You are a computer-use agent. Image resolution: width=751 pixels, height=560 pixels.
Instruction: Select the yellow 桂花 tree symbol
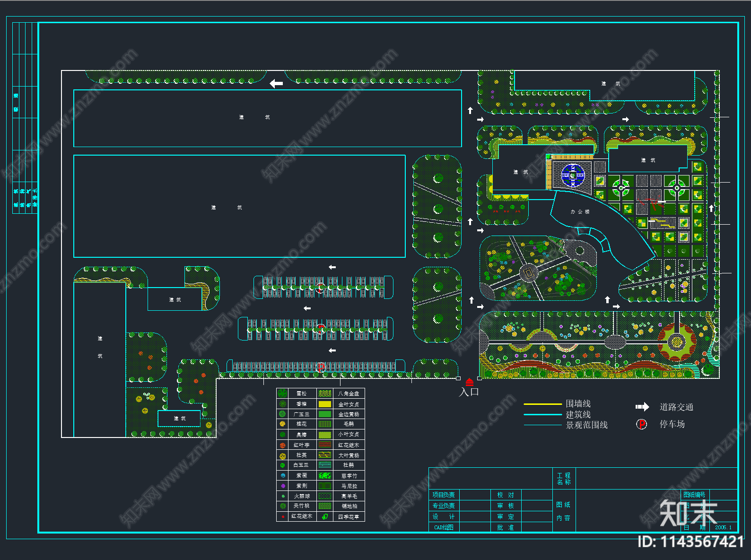click(282, 424)
